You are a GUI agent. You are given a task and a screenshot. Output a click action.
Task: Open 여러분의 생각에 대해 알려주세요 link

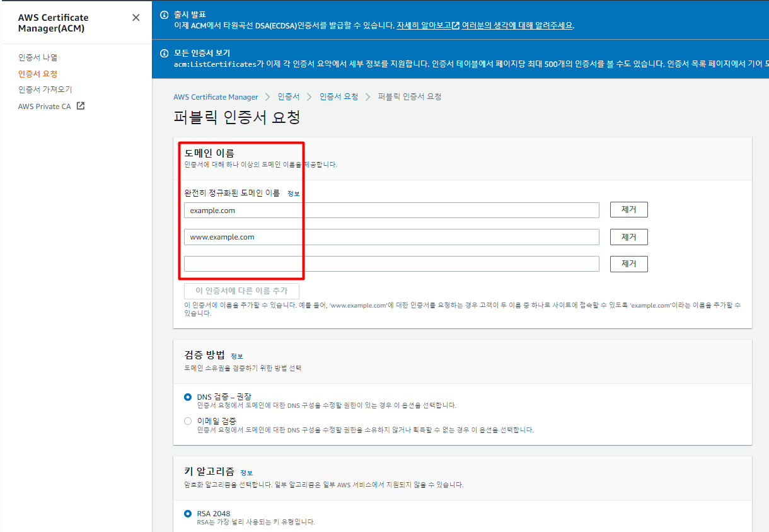(517, 26)
